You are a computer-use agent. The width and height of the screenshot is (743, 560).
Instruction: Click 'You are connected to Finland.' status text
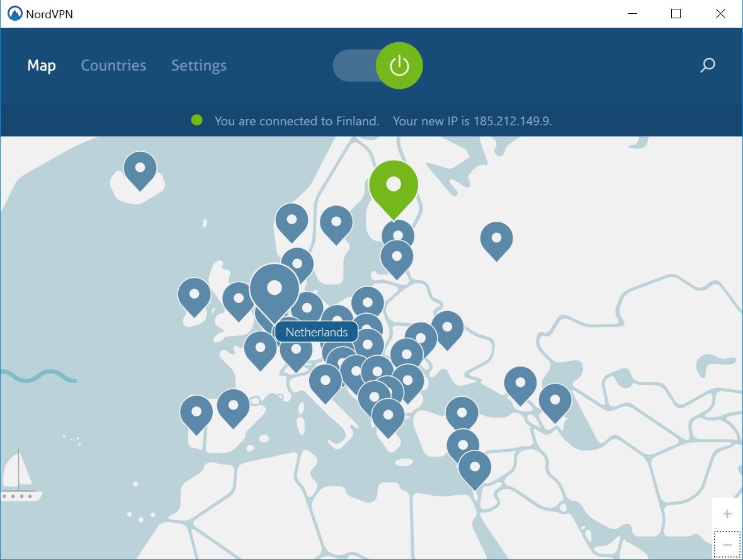coord(297,121)
